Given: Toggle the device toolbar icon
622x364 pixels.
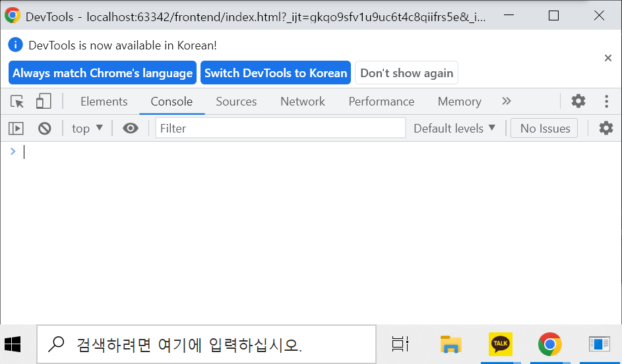Looking at the screenshot, I should pos(44,102).
